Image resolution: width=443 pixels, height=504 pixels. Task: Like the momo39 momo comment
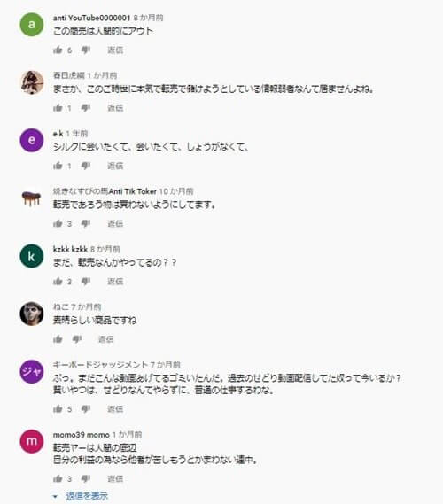(58, 478)
